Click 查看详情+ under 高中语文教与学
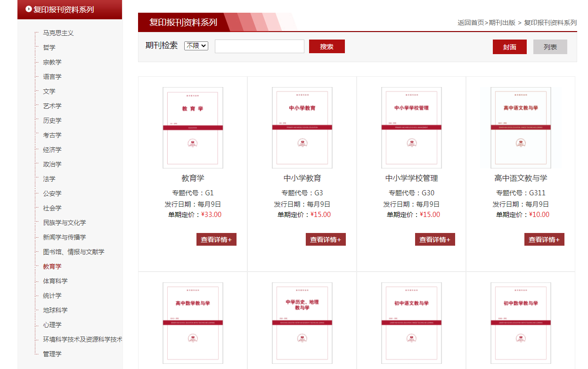 (544, 240)
